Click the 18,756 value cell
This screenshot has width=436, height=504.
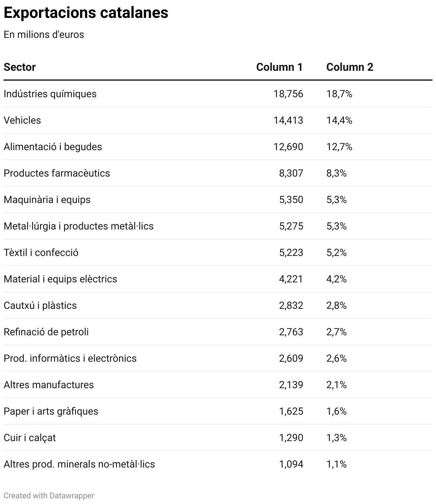pos(288,94)
